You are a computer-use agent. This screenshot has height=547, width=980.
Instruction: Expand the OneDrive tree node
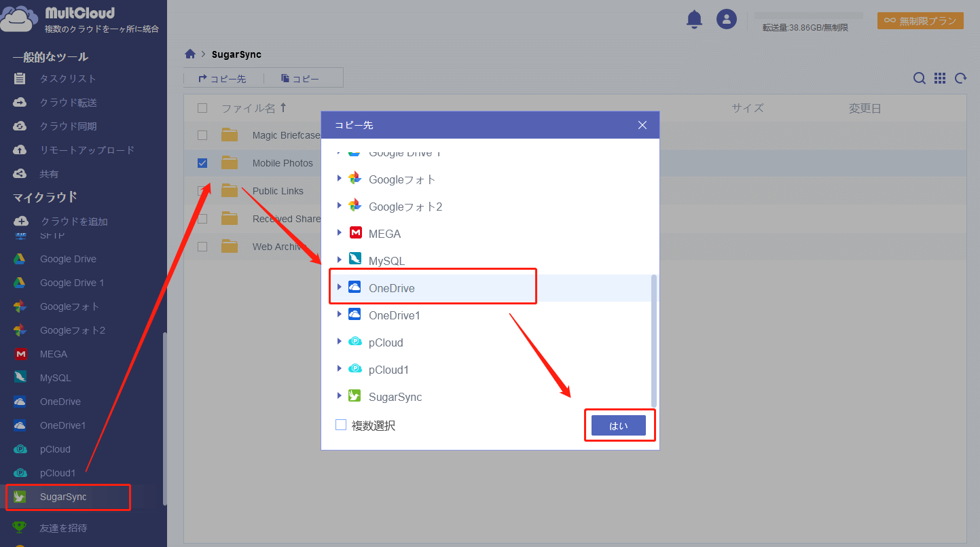click(340, 287)
